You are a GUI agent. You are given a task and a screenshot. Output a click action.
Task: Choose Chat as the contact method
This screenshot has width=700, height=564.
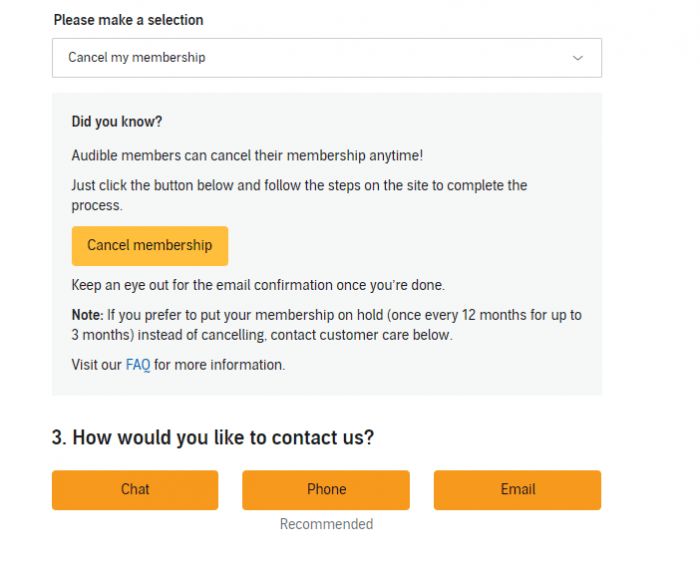tap(135, 490)
